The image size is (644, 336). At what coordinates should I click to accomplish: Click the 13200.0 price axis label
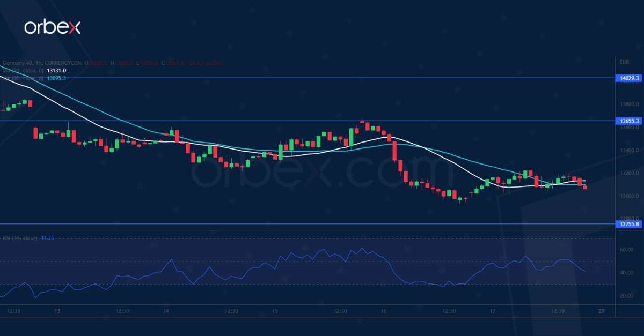tap(628, 173)
